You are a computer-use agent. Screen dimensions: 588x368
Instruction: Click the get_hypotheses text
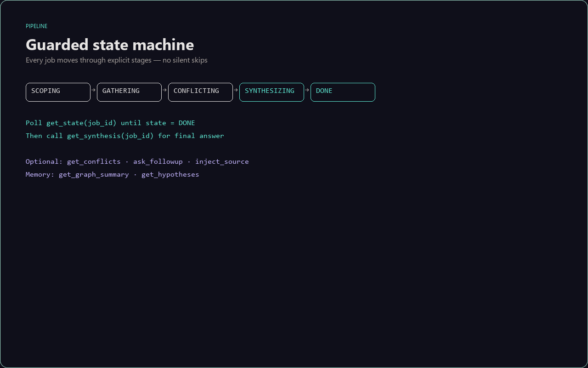(170, 174)
